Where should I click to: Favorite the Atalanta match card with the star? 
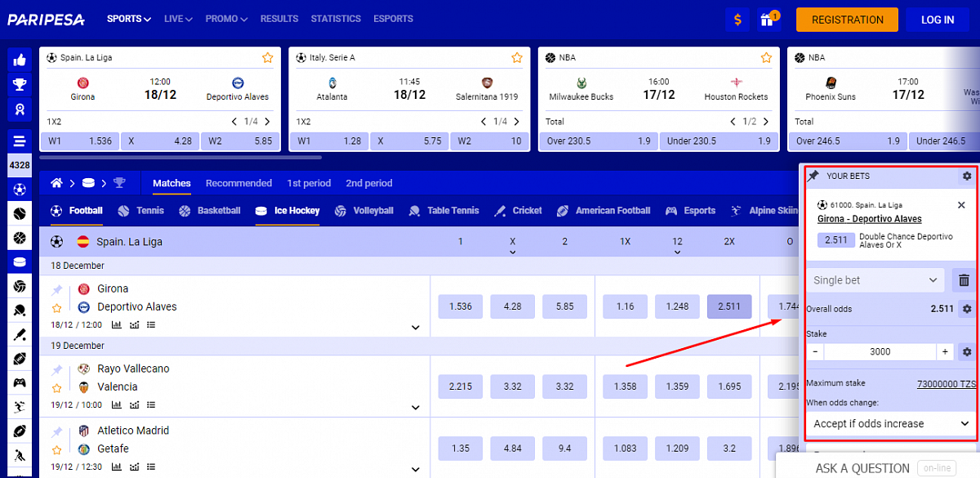click(x=516, y=58)
